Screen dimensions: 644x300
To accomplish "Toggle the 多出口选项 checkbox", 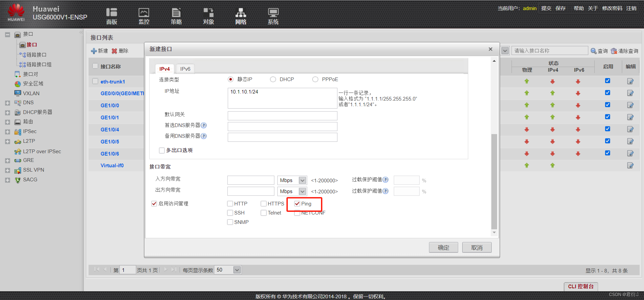I will pyautogui.click(x=162, y=151).
